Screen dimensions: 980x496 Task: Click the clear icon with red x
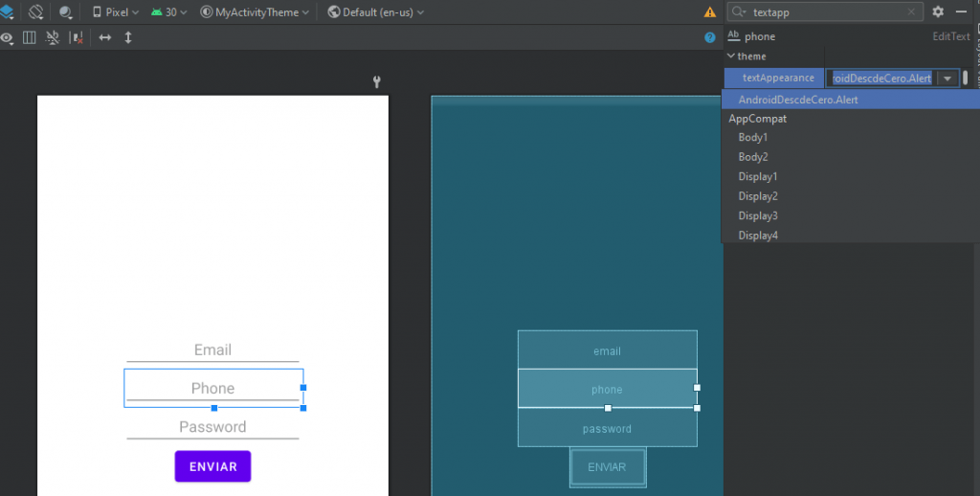pos(77,37)
